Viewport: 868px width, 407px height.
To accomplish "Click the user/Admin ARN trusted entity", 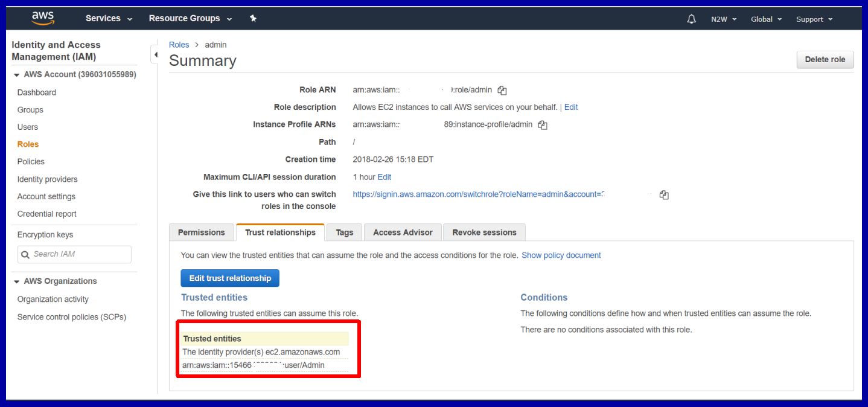I will pyautogui.click(x=265, y=365).
